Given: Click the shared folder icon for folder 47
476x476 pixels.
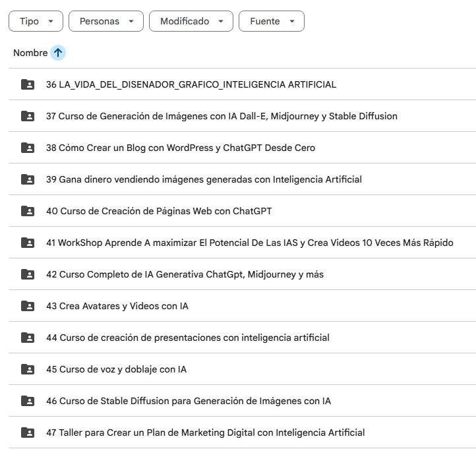Looking at the screenshot, I should (28, 432).
